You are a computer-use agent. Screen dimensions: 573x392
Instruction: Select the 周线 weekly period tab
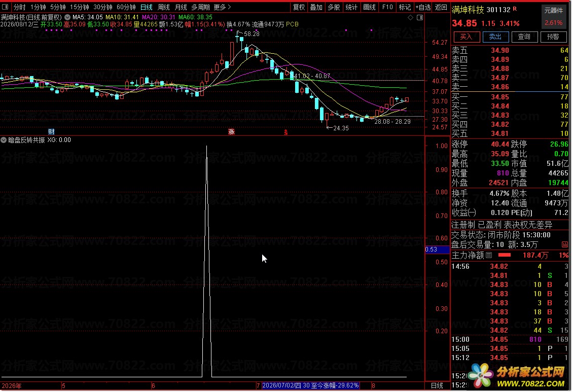tap(164, 7)
